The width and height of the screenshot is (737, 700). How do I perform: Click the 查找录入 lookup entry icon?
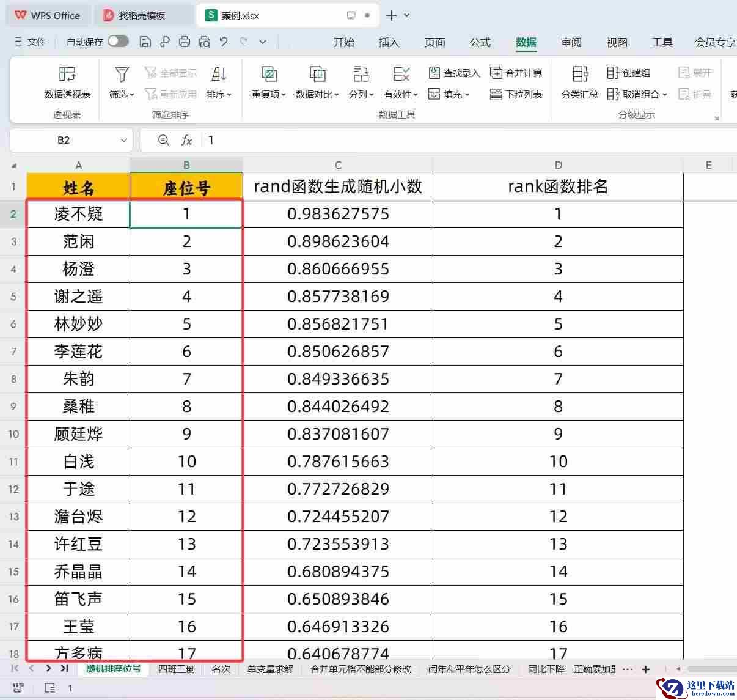pyautogui.click(x=435, y=73)
